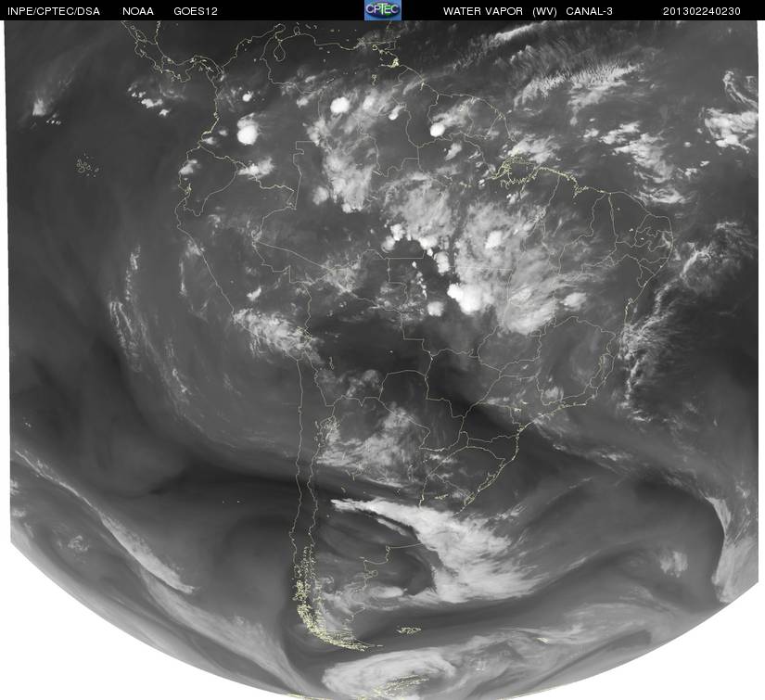This screenshot has width=765, height=700.
Task: Click the GOES12 satellite label
Action: click(196, 11)
